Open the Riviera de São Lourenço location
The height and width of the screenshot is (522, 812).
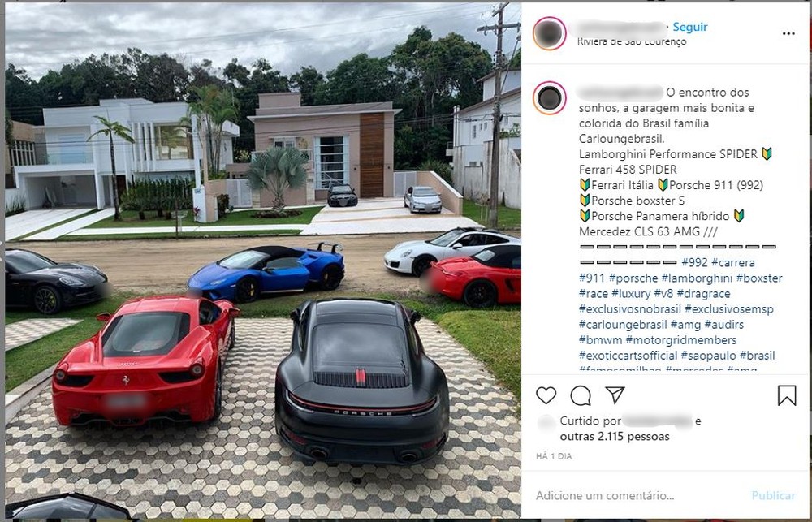(632, 41)
